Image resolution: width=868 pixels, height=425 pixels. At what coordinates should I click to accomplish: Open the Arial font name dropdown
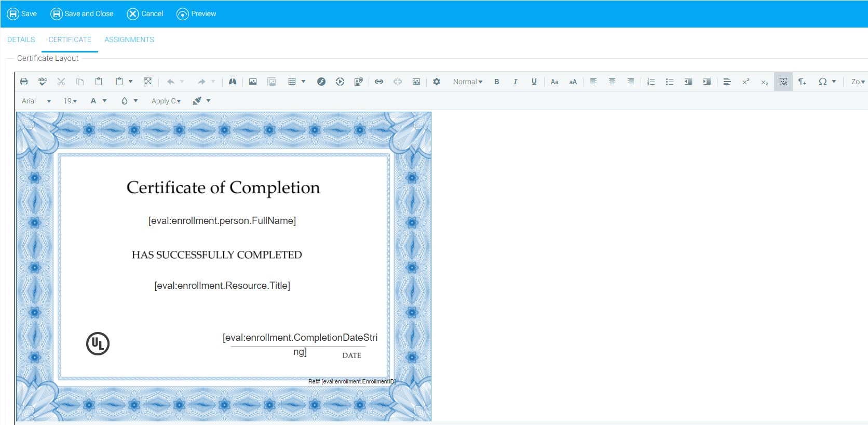pyautogui.click(x=36, y=101)
